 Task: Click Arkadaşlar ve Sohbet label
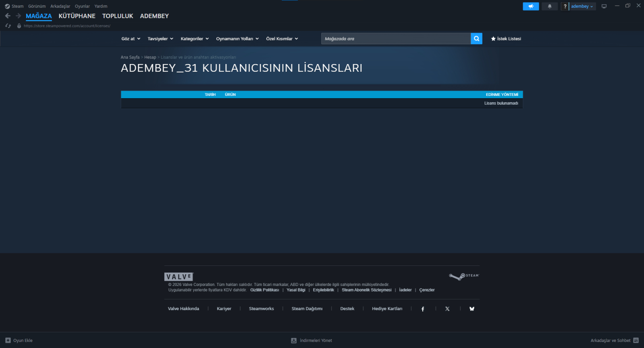click(x=611, y=340)
